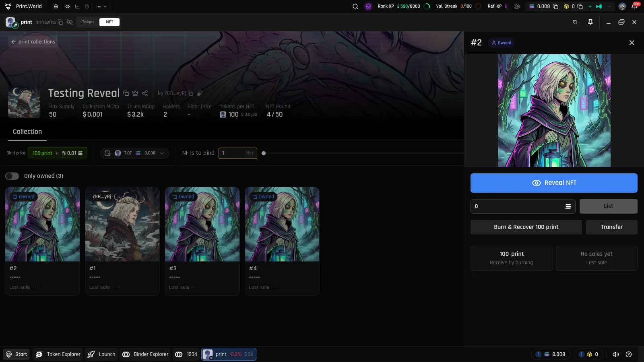Viewport: 644px width, 362px height.
Task: Click the NFTs to Bind slider handle
Action: pos(264,153)
